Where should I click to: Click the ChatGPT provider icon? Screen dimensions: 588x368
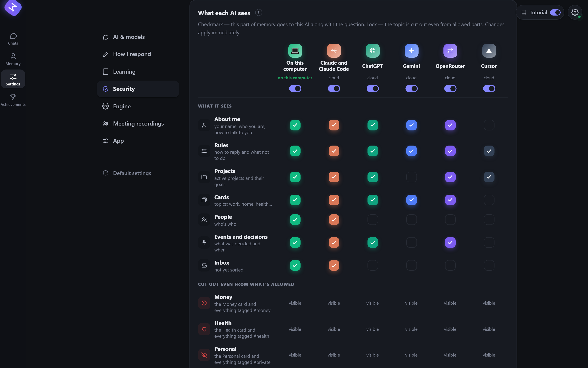click(372, 51)
